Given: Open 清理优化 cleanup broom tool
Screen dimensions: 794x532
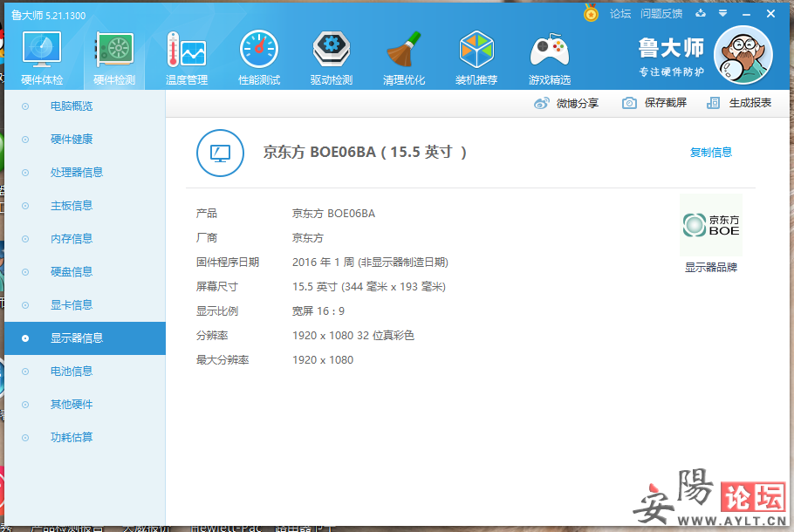Looking at the screenshot, I should click(404, 58).
